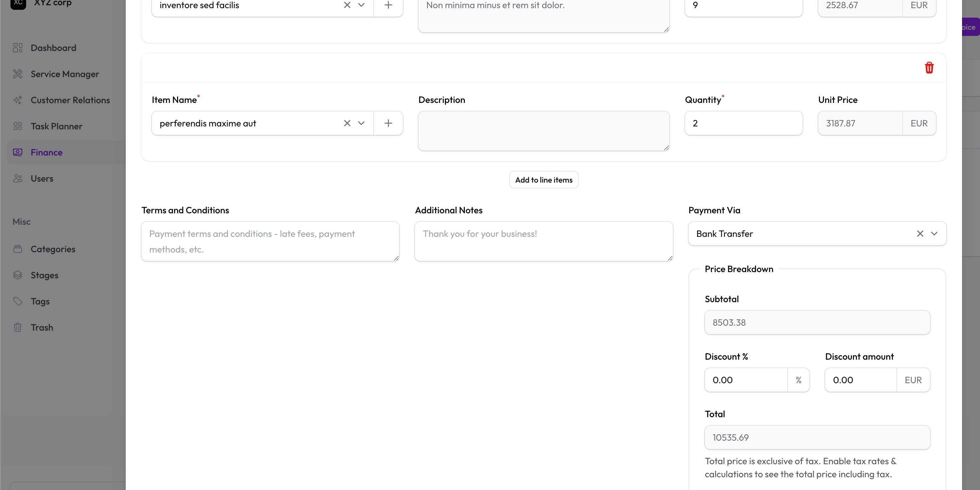This screenshot has height=490, width=980.
Task: Focus the Quantity field showing 2
Action: [x=743, y=123]
